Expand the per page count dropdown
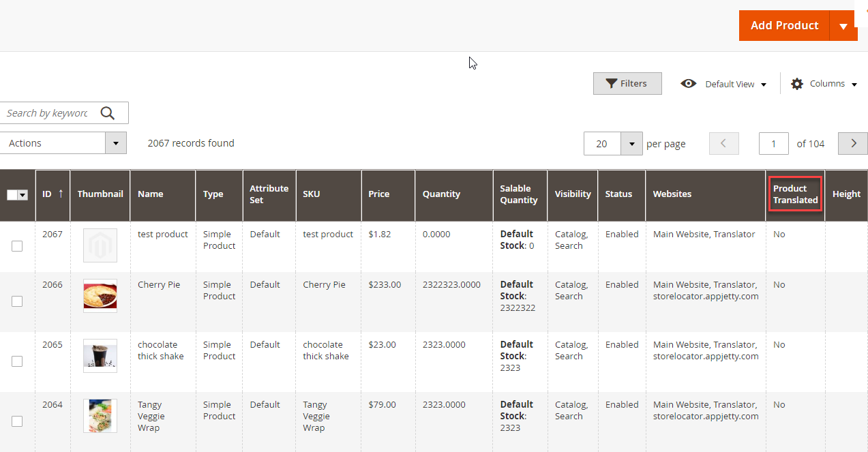Viewport: 868px width, 452px height. pos(631,144)
